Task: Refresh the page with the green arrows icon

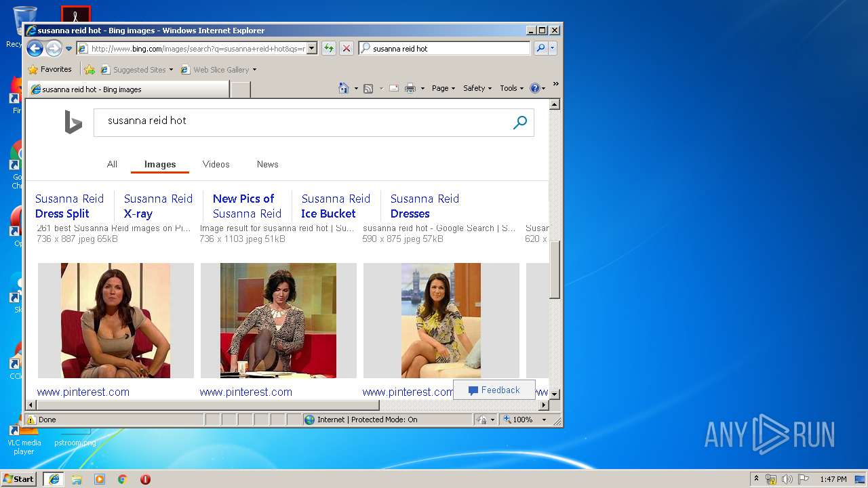Action: click(x=328, y=48)
